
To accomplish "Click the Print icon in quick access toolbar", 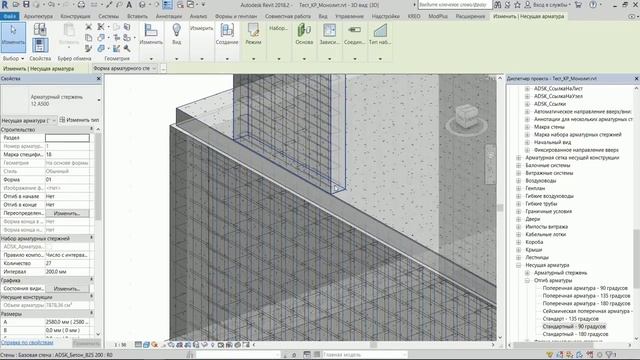I will [x=81, y=5].
